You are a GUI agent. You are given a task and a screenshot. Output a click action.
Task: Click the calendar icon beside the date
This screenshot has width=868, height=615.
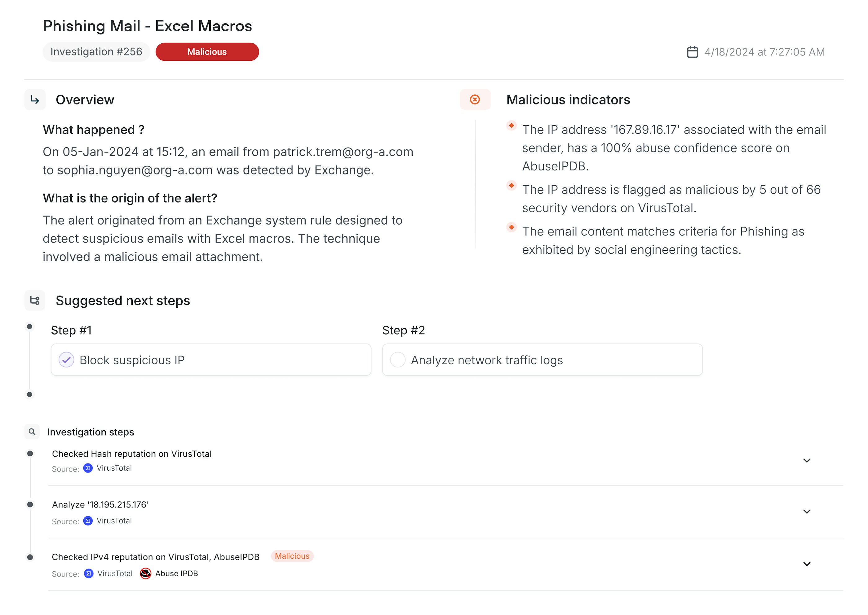692,52
